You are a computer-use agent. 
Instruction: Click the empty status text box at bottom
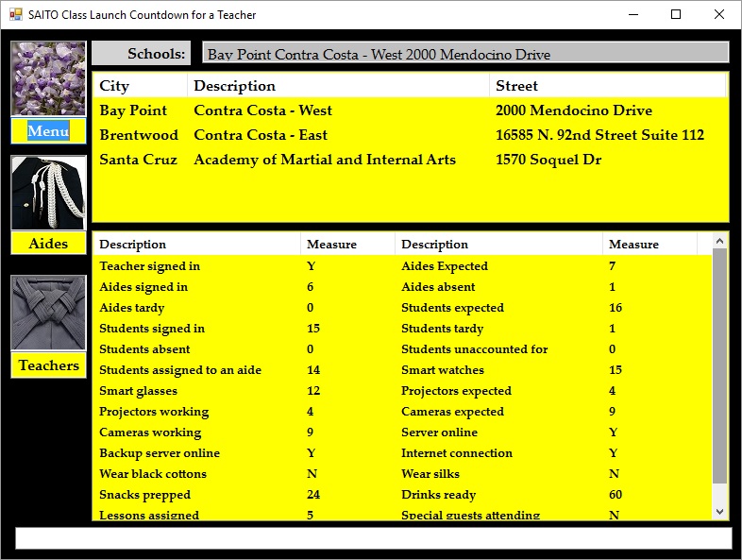pos(373,538)
